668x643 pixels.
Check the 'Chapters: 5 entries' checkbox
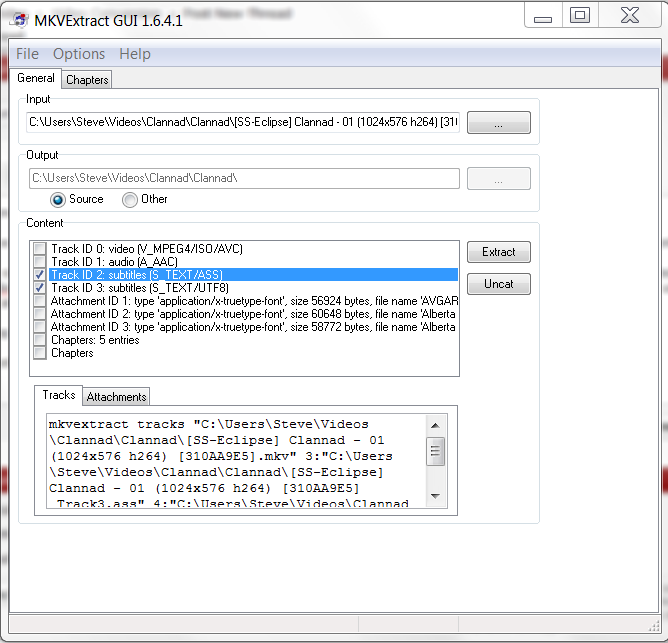40,340
